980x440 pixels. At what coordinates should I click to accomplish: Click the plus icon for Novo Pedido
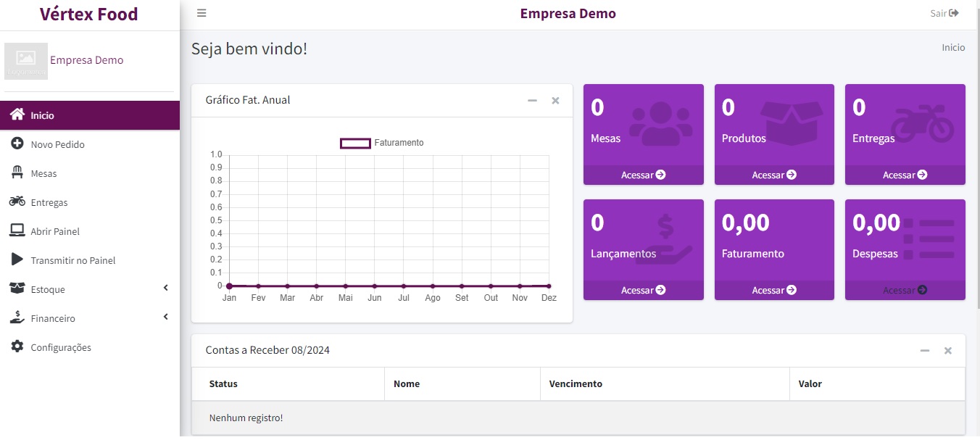point(17,144)
